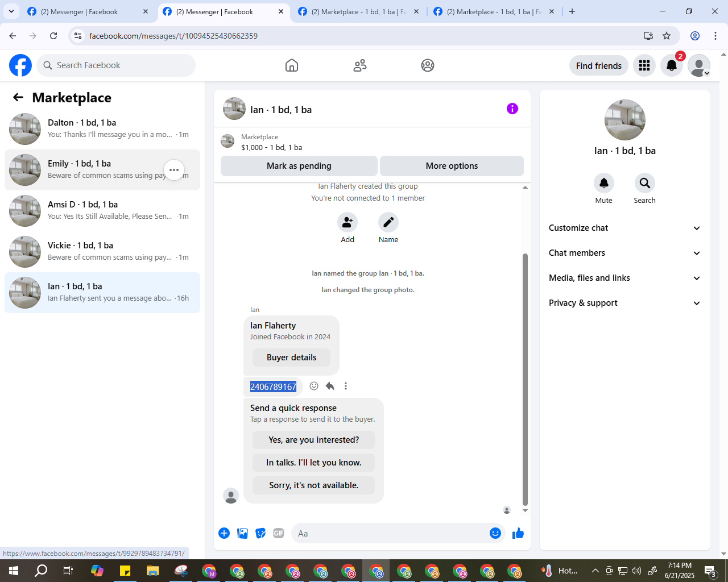Open the Groups icon in the top navigation
Viewport: 728px width, 582px height.
428,65
